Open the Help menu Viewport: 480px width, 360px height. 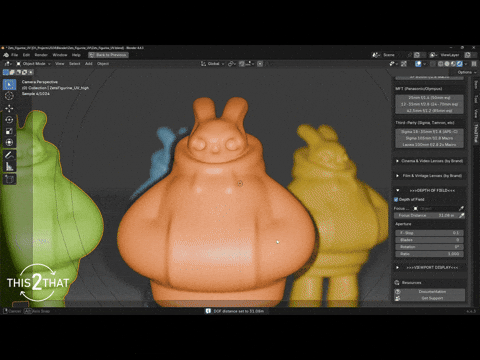point(76,55)
